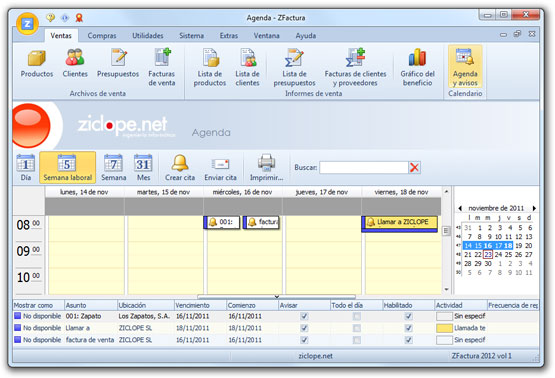Sort by Mostrar como column header

coord(39,305)
